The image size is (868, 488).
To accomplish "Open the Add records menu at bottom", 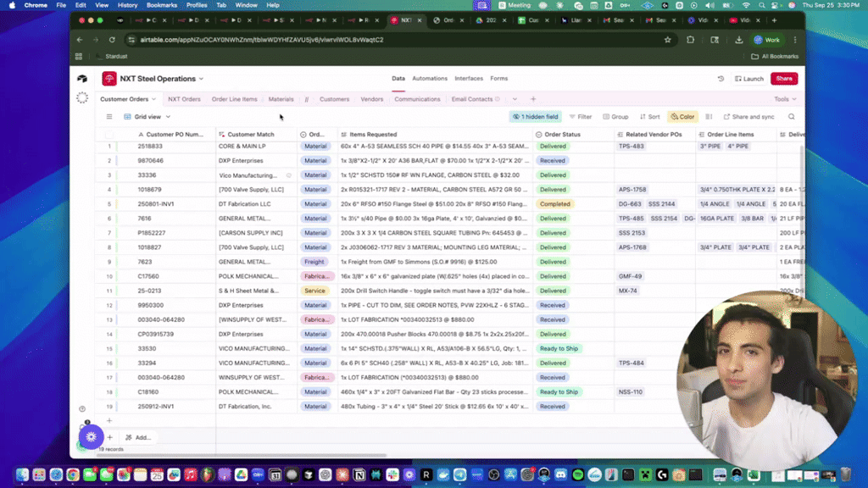I will (x=138, y=437).
